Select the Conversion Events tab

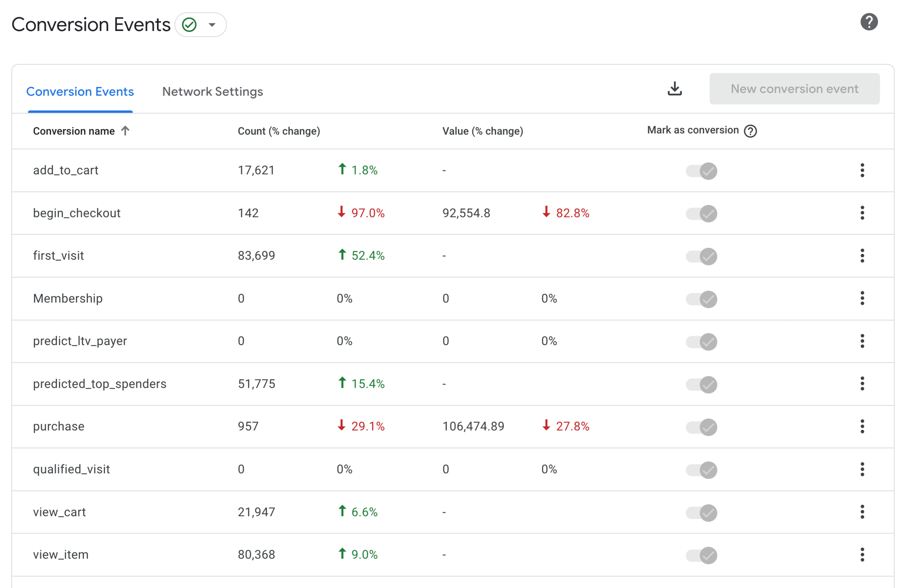pyautogui.click(x=80, y=92)
